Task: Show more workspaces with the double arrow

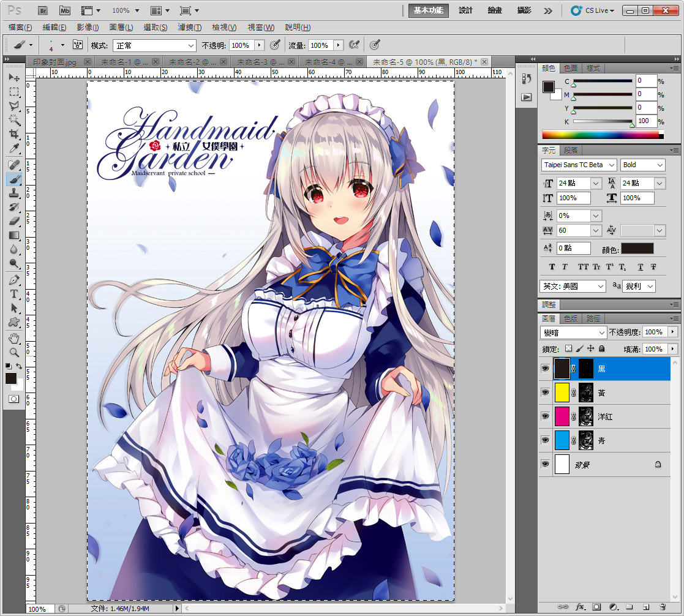Action: click(548, 11)
